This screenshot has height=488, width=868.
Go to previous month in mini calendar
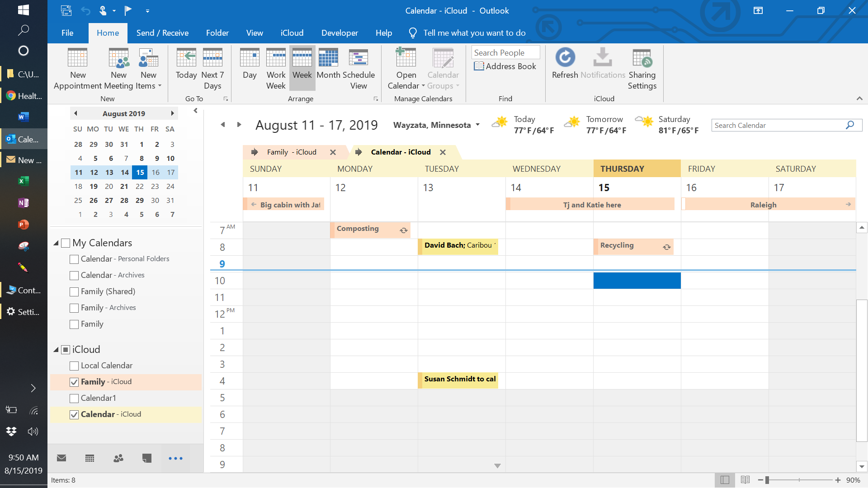coord(75,113)
